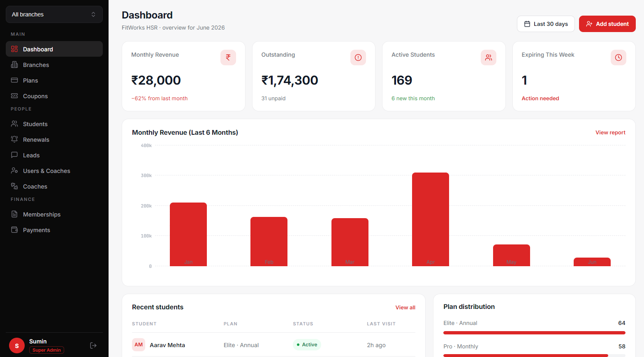The width and height of the screenshot is (644, 357).
Task: Click the 31 unpaid text
Action: point(273,98)
